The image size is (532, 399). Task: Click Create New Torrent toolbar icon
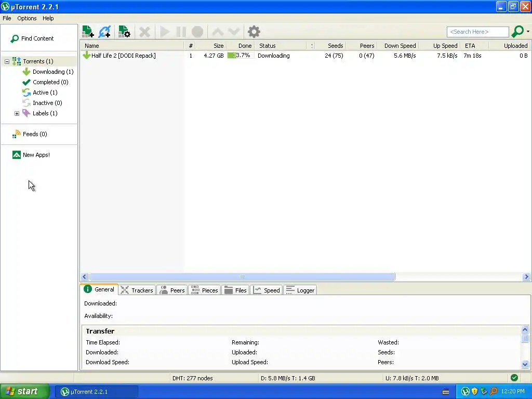click(x=124, y=32)
